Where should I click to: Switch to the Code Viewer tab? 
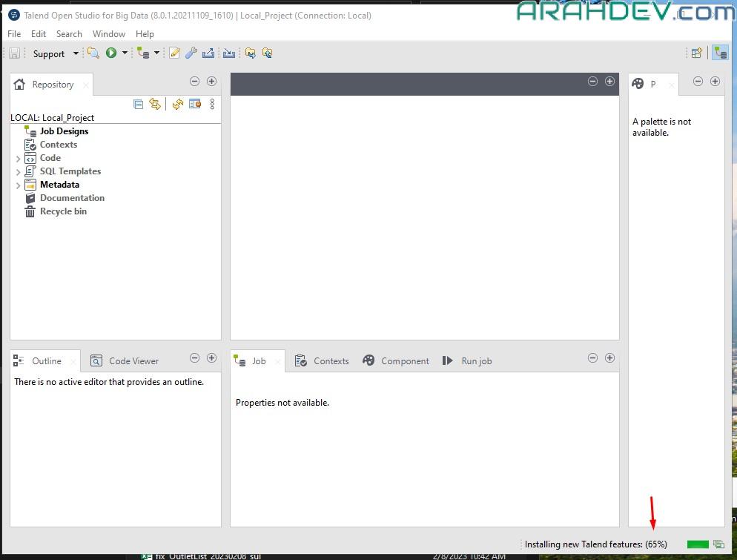coord(125,361)
